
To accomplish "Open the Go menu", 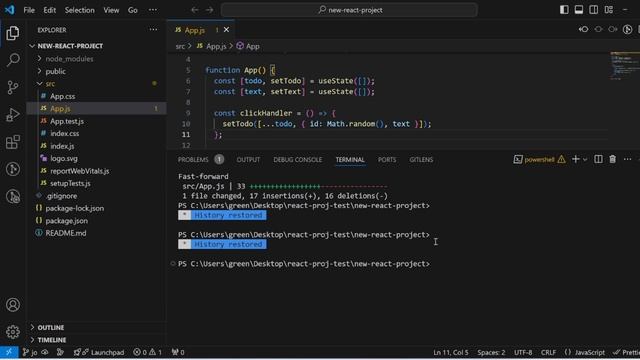I will point(133,10).
